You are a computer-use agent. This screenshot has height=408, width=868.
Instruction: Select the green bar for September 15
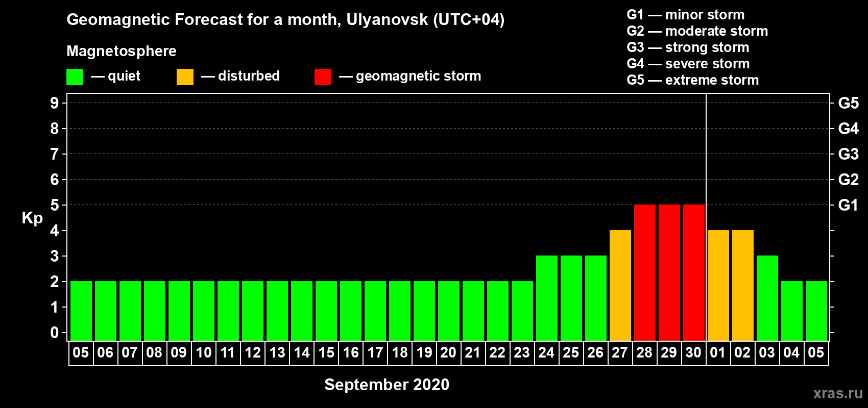click(x=326, y=311)
